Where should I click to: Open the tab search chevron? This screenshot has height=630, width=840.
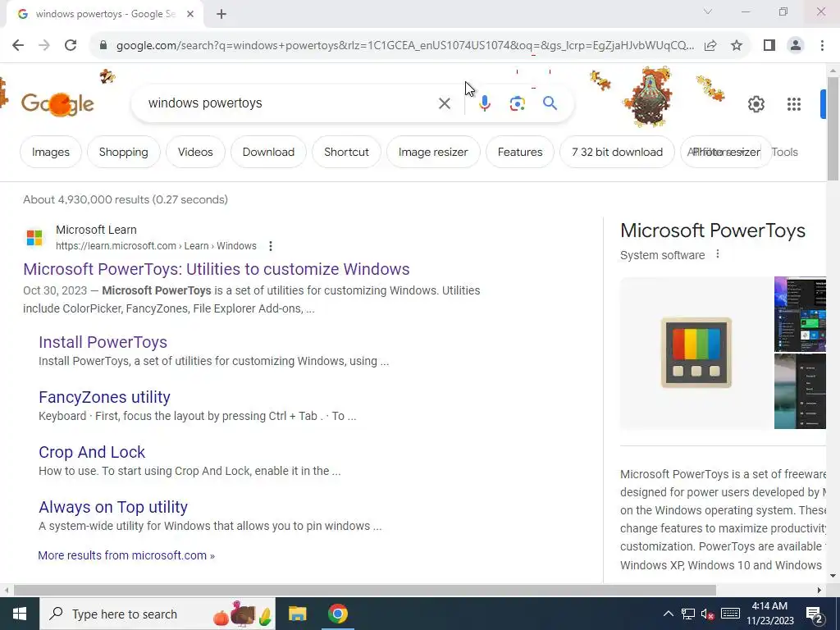click(708, 11)
